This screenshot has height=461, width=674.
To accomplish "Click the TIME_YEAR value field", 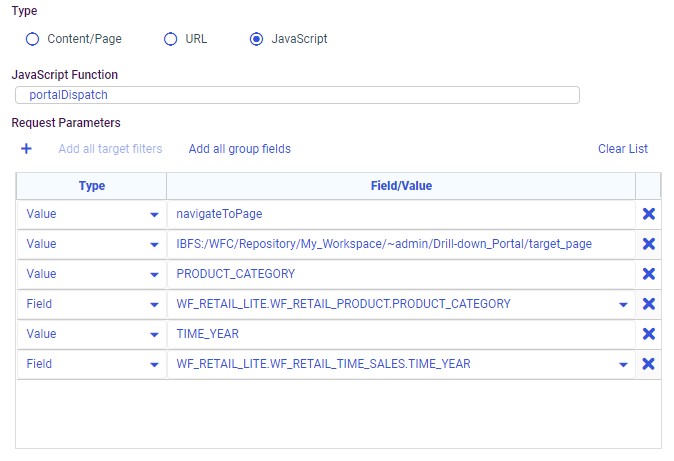I will 401,334.
